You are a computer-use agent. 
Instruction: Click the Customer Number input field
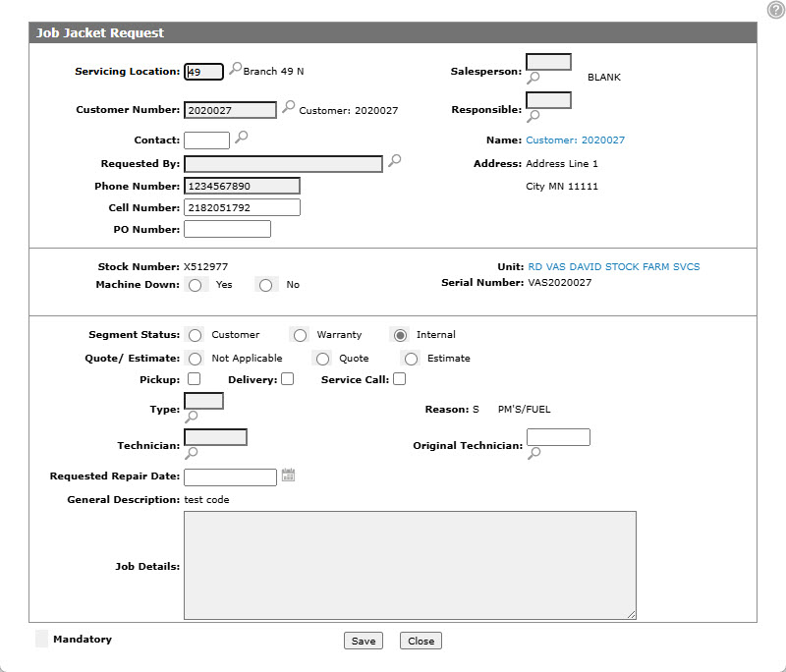230,110
